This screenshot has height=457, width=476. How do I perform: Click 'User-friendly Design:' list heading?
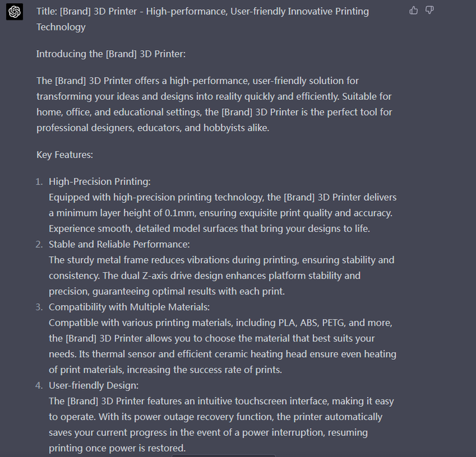93,386
